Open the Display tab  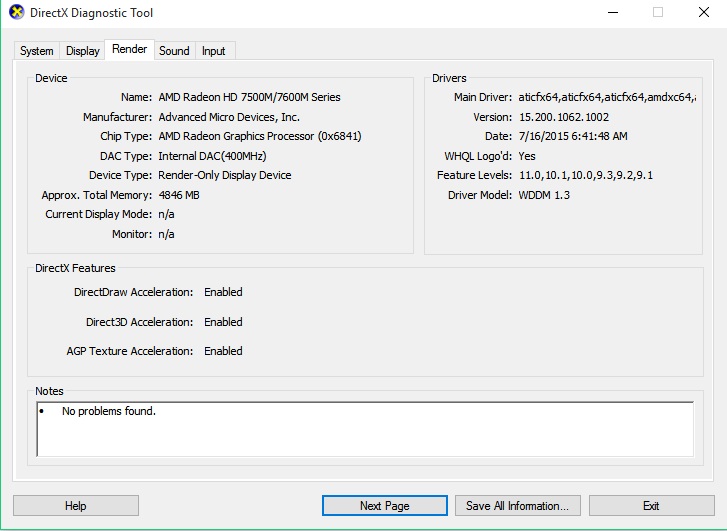(83, 51)
